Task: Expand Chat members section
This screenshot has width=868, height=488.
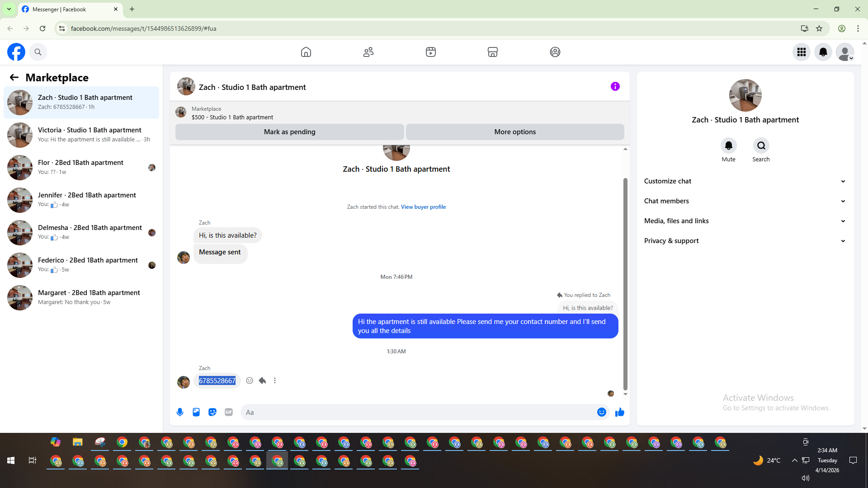Action: [x=745, y=201]
